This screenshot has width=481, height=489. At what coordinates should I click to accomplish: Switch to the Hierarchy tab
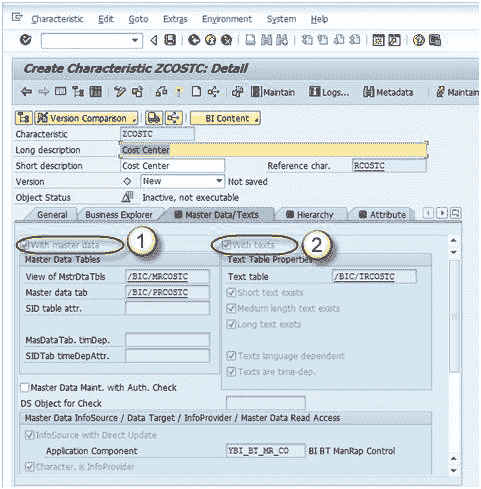point(310,215)
